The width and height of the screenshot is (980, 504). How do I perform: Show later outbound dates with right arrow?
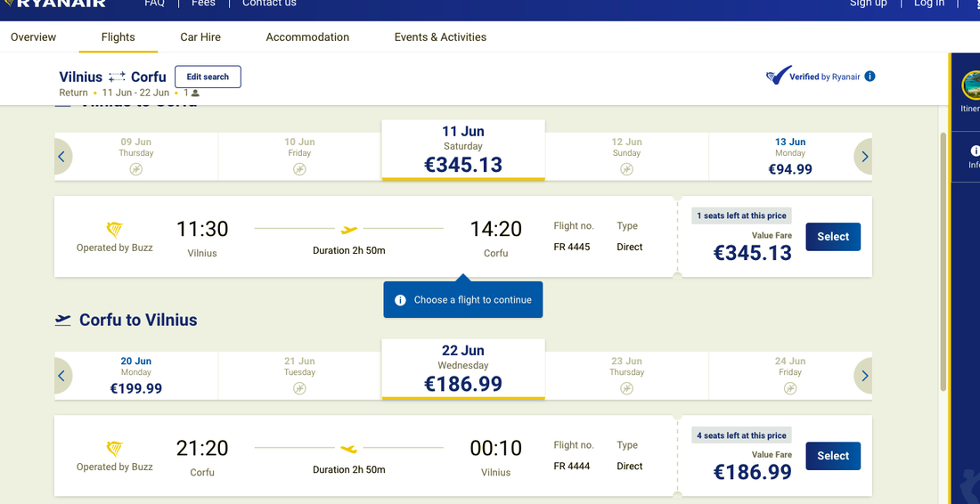point(864,157)
